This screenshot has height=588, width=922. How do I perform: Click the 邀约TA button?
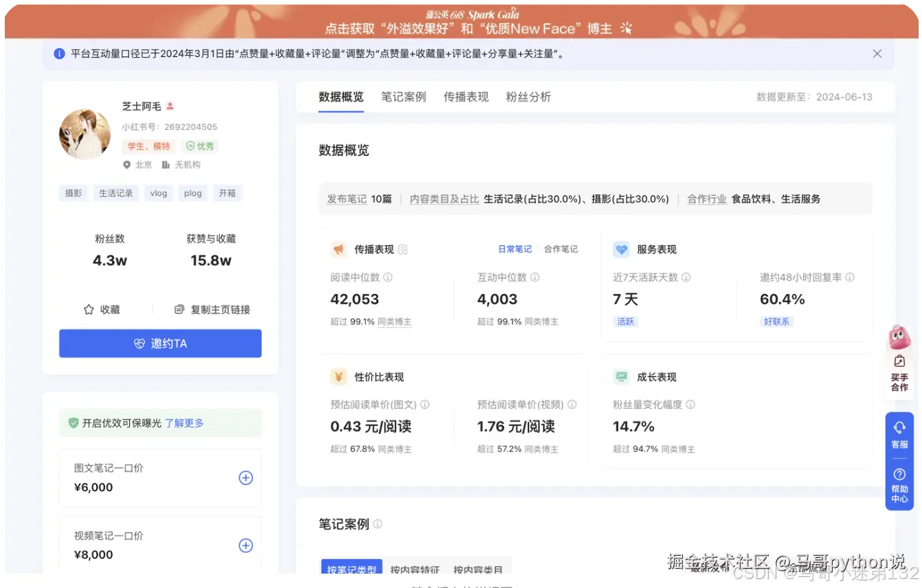click(160, 343)
